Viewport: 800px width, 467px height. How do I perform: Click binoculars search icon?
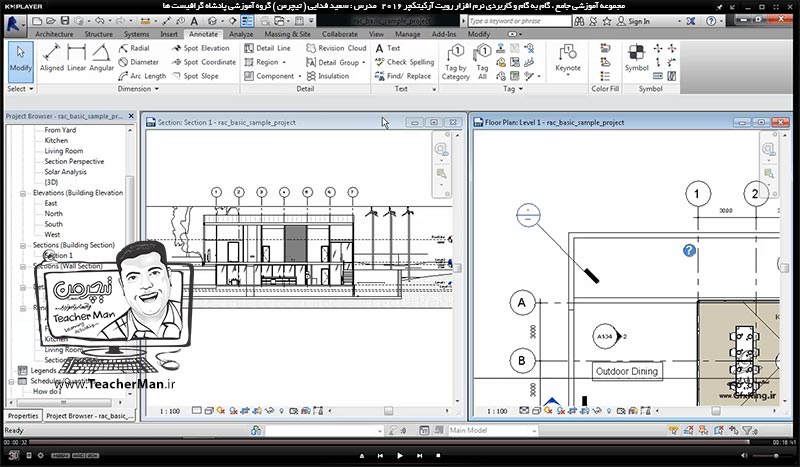click(x=579, y=21)
